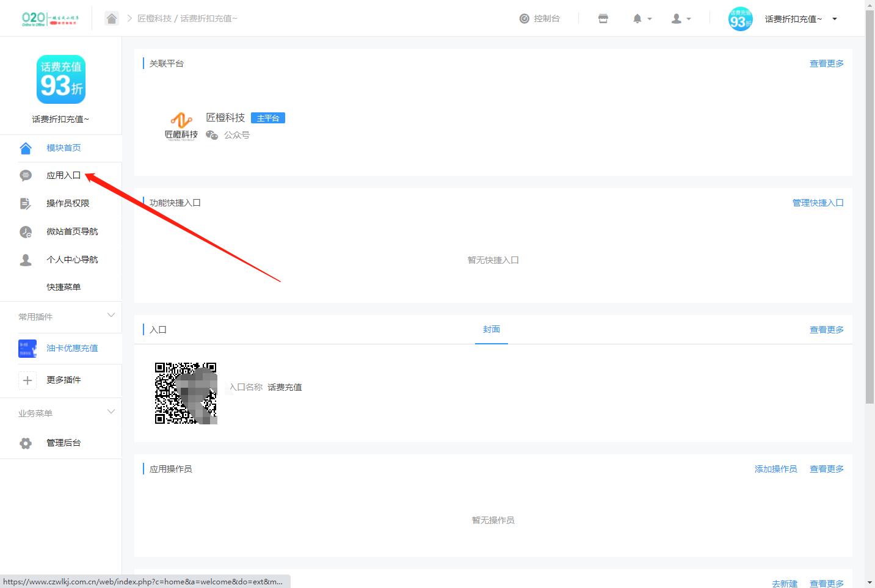This screenshot has width=875, height=588.
Task: Click the 话费充值 entry name text
Action: click(285, 387)
